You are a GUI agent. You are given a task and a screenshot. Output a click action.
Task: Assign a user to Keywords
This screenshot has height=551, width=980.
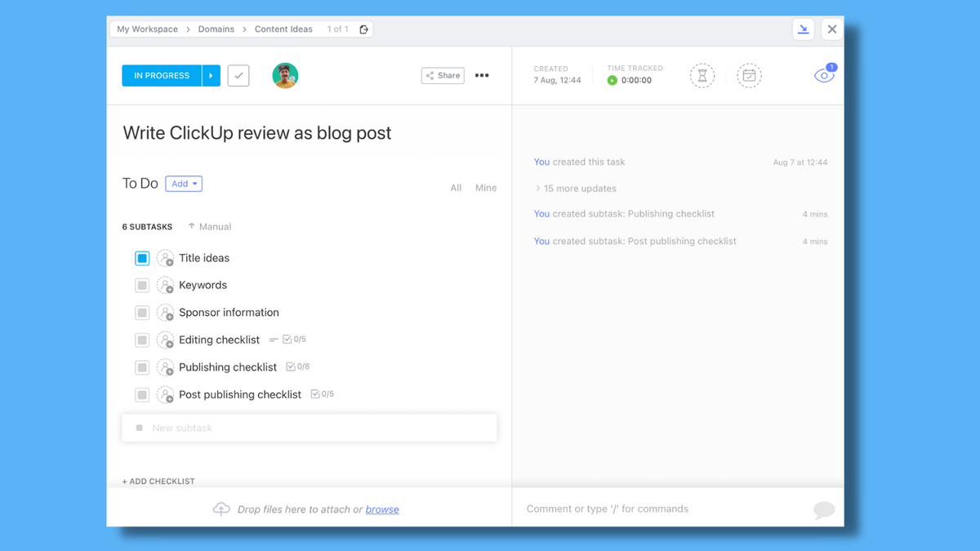[165, 286]
